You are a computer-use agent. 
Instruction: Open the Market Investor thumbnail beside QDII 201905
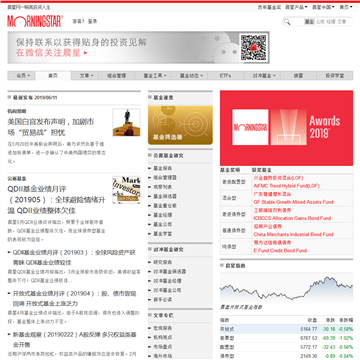pyautogui.click(x=126, y=190)
